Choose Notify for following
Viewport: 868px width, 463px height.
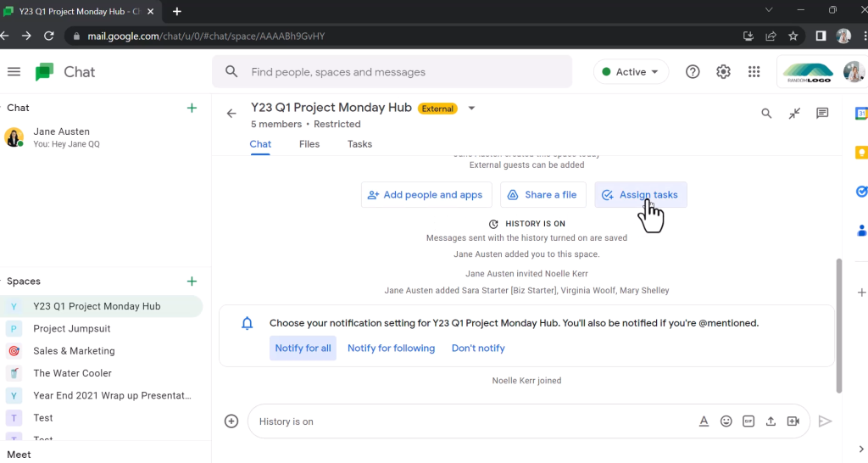pos(392,349)
